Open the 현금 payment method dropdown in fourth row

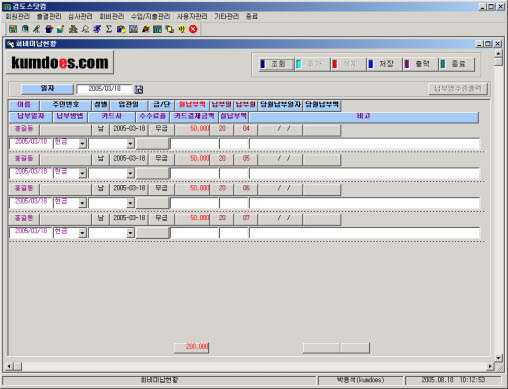point(82,233)
